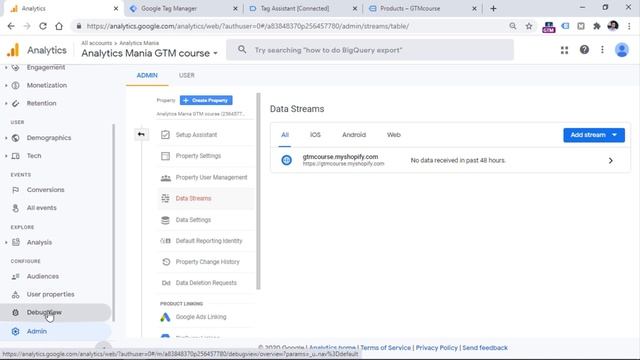Click the Admin gear icon in sidebar

click(16, 331)
